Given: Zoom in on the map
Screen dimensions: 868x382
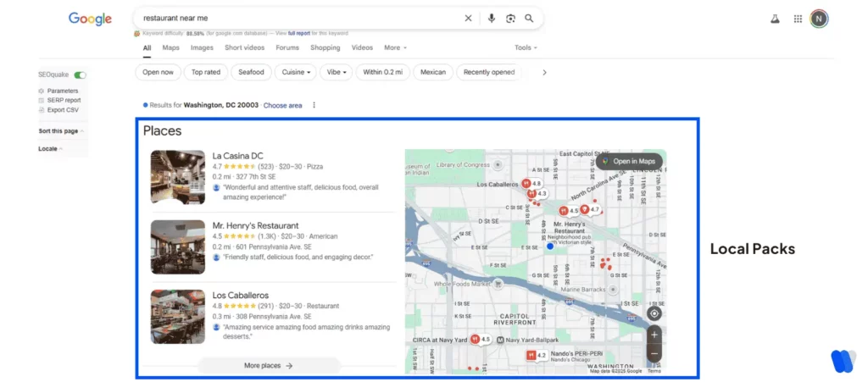Looking at the screenshot, I should click(x=654, y=335).
